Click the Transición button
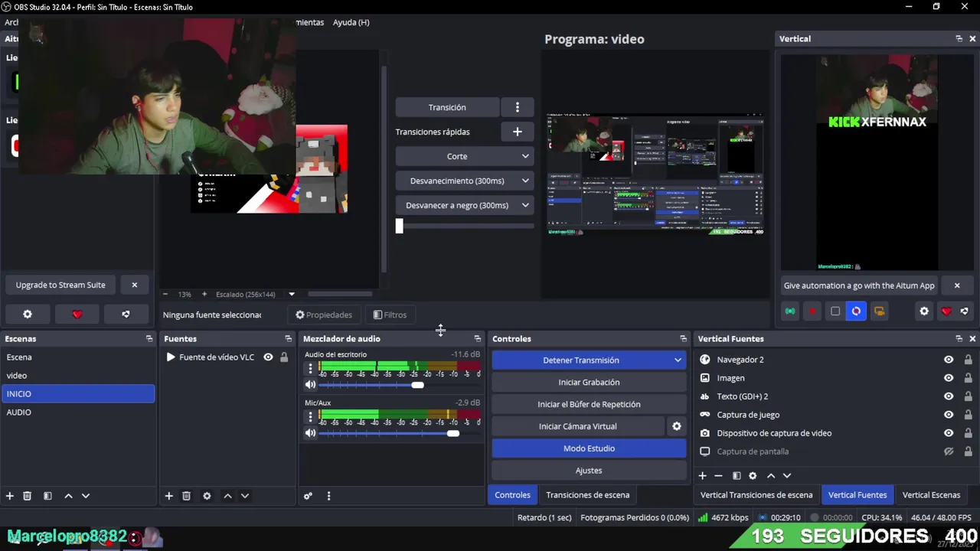This screenshot has height=551, width=980. [x=447, y=107]
